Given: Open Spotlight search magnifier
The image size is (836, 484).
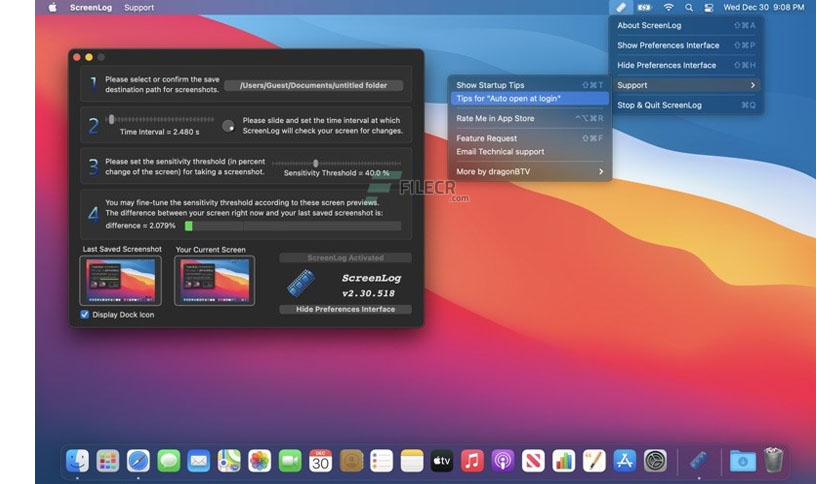Looking at the screenshot, I should tap(689, 7).
